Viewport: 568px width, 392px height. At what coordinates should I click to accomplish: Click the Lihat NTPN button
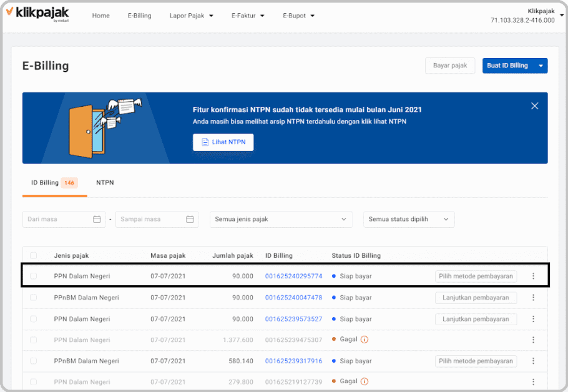point(223,142)
